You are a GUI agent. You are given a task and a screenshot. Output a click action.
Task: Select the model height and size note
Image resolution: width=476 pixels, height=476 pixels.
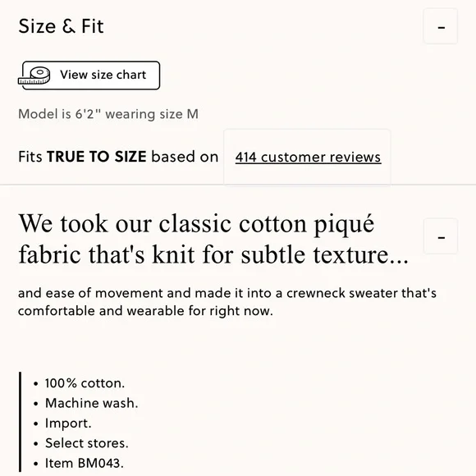click(108, 114)
